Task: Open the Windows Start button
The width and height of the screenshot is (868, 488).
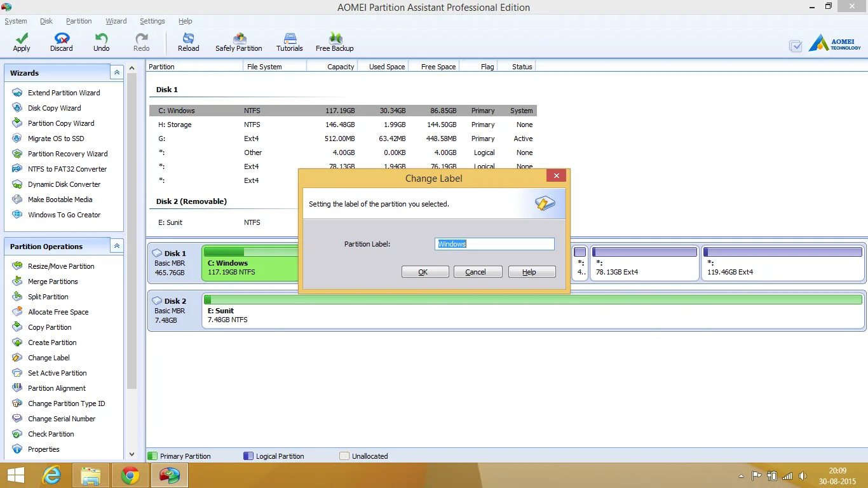Action: click(16, 475)
